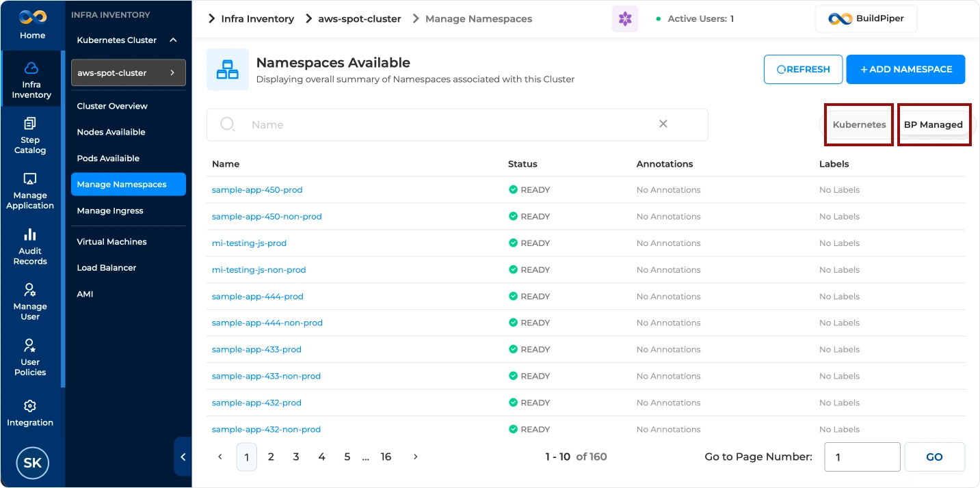Go to page 3
Screen dimensions: 980x488
[296, 457]
